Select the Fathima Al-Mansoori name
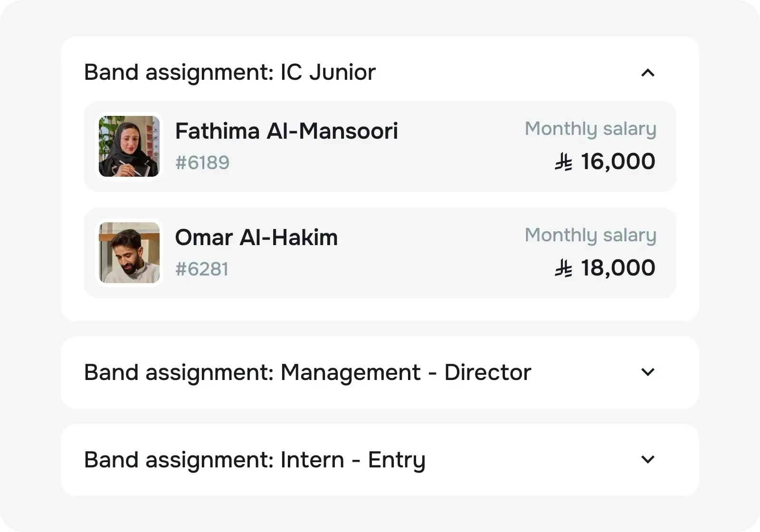Viewport: 760px width, 532px height. [286, 131]
